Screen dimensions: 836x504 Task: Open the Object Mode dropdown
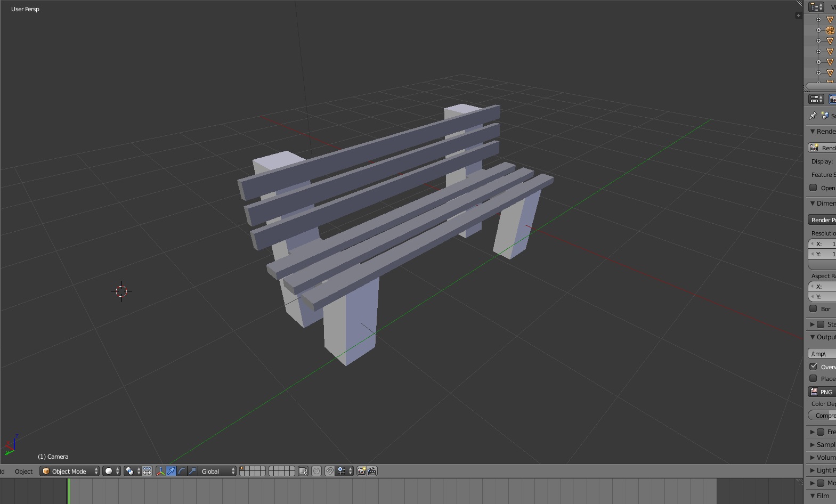70,471
